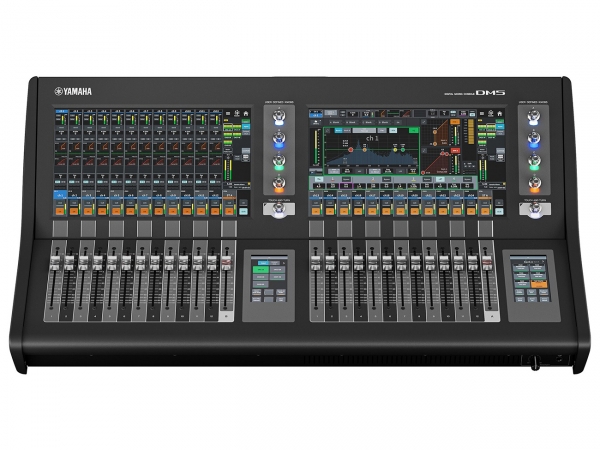600x450 pixels.
Task: Open the library icon below selected channel, right display
Action: pos(316,122)
